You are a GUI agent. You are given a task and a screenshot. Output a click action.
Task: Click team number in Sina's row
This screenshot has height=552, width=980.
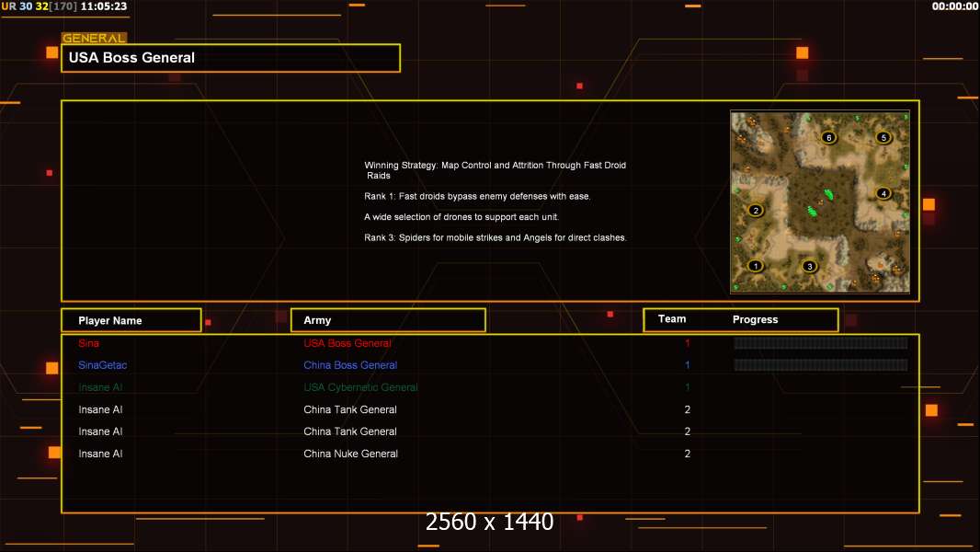tap(687, 343)
